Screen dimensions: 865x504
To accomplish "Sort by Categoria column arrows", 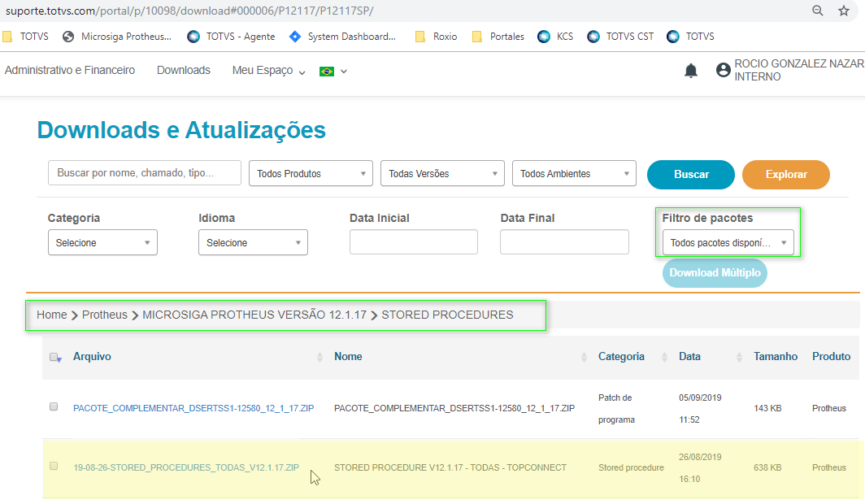I will (x=664, y=357).
